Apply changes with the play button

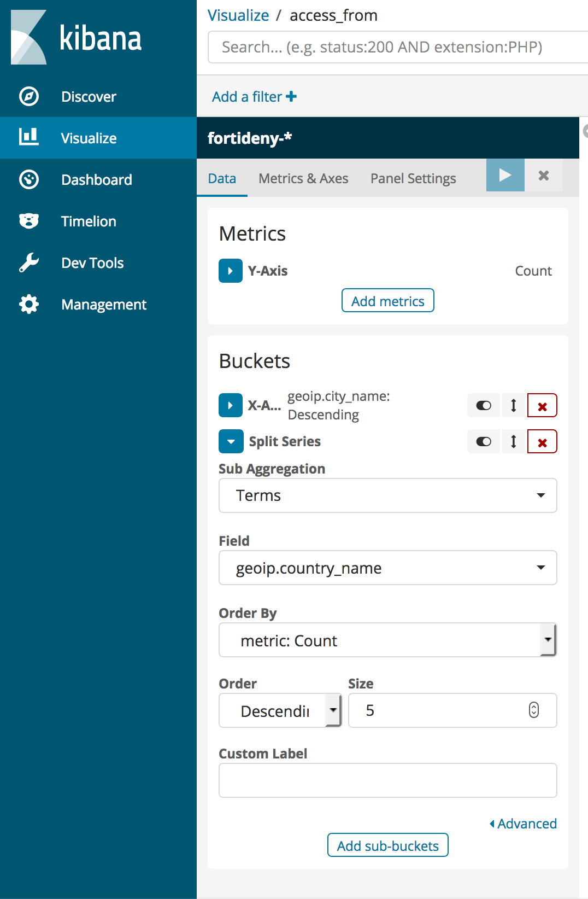(x=505, y=176)
